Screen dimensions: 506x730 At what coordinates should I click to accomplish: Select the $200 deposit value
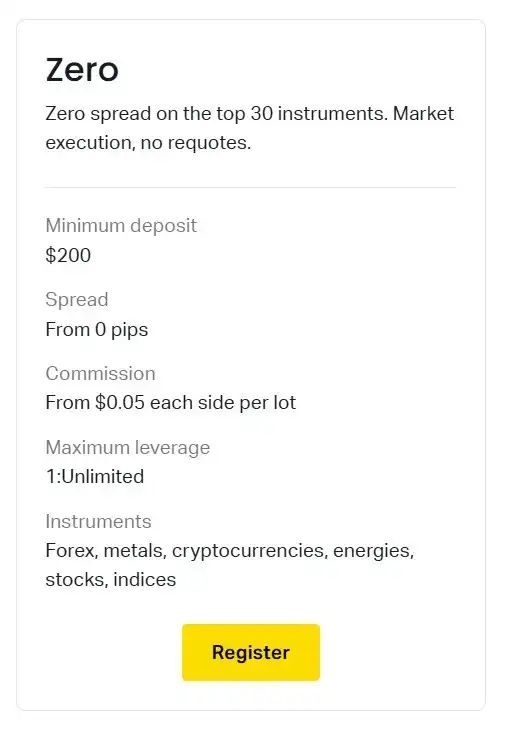(x=68, y=255)
